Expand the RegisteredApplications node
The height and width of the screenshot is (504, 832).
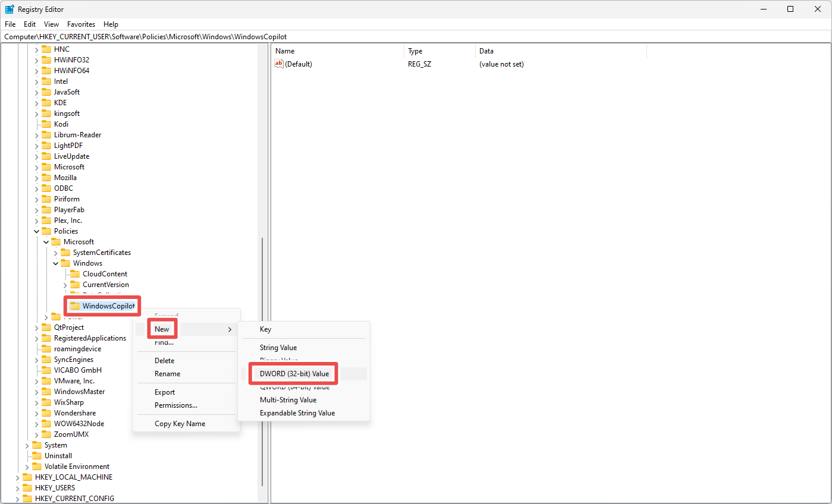(36, 338)
